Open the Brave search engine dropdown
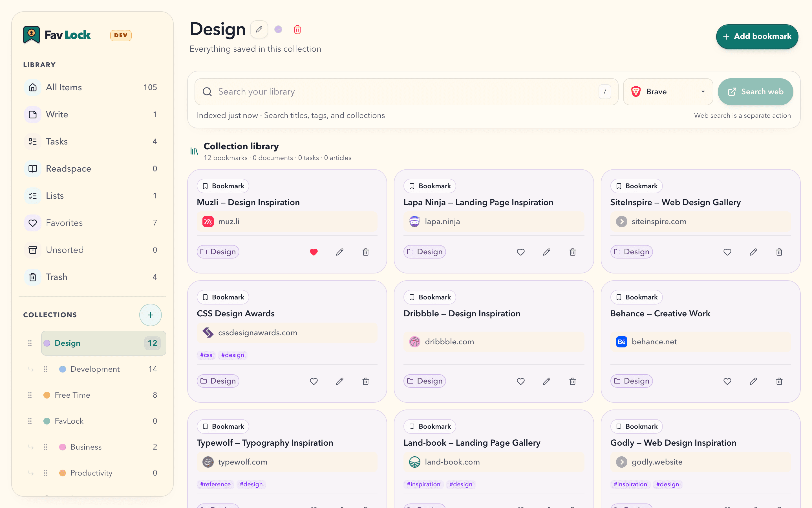 (668, 92)
